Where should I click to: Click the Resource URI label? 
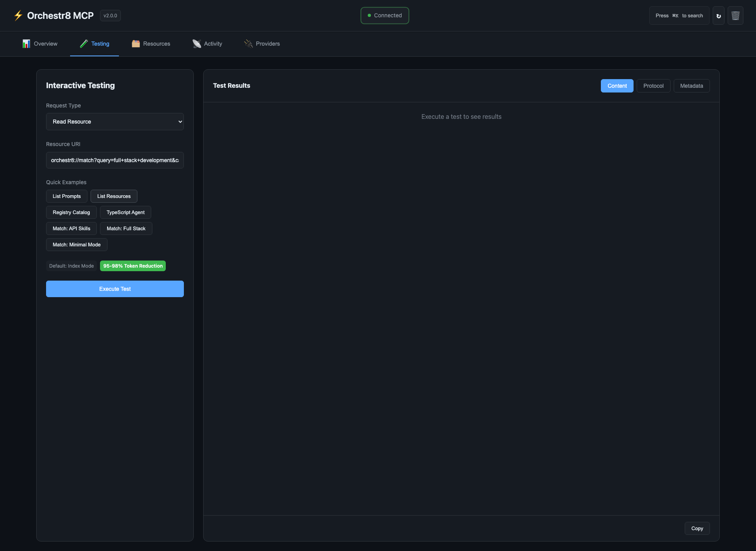click(x=63, y=144)
